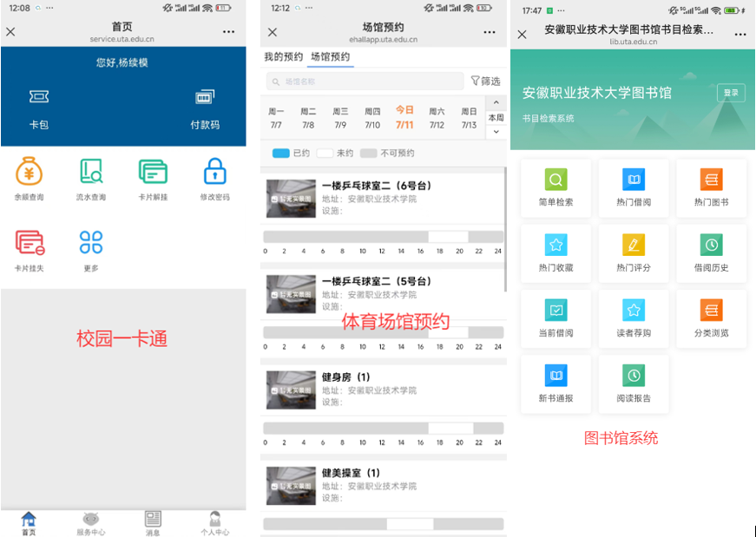
Task: Go to previous week with up chevron
Action: pyautogui.click(x=496, y=102)
